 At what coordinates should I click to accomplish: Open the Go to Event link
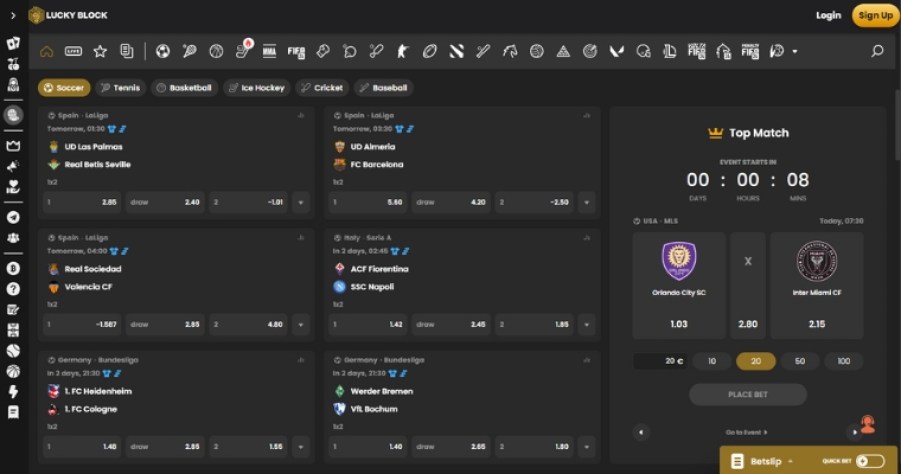pyautogui.click(x=746, y=432)
